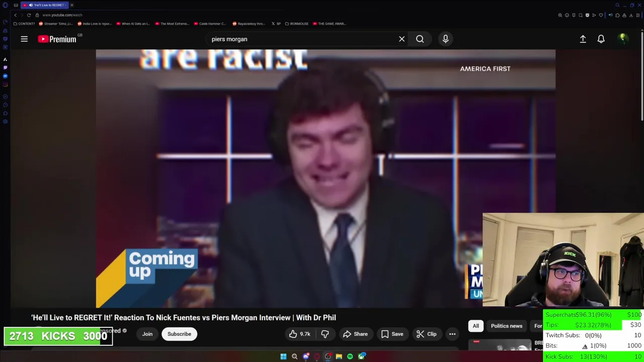644x362 pixels.
Task: Open 'India Love is repor...' bookmark
Action: click(95, 24)
